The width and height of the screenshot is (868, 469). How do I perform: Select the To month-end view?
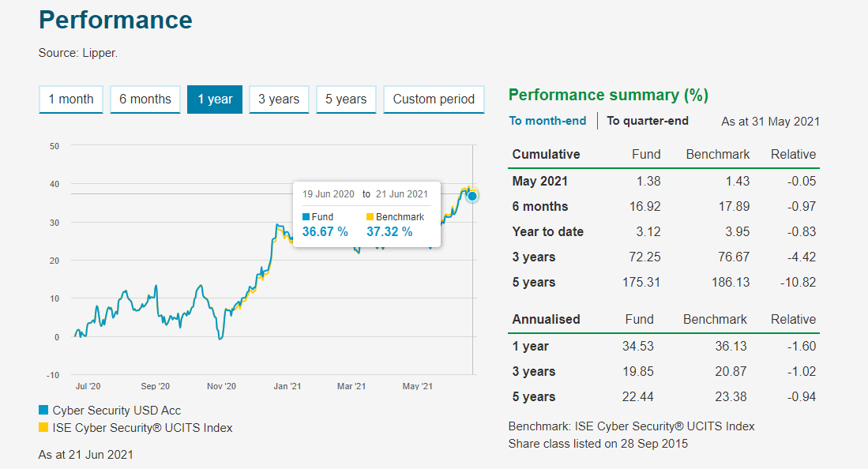[547, 121]
